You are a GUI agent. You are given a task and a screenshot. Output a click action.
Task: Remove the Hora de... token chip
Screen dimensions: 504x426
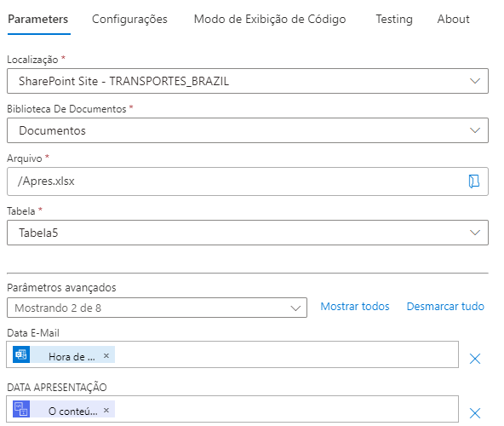click(x=106, y=355)
